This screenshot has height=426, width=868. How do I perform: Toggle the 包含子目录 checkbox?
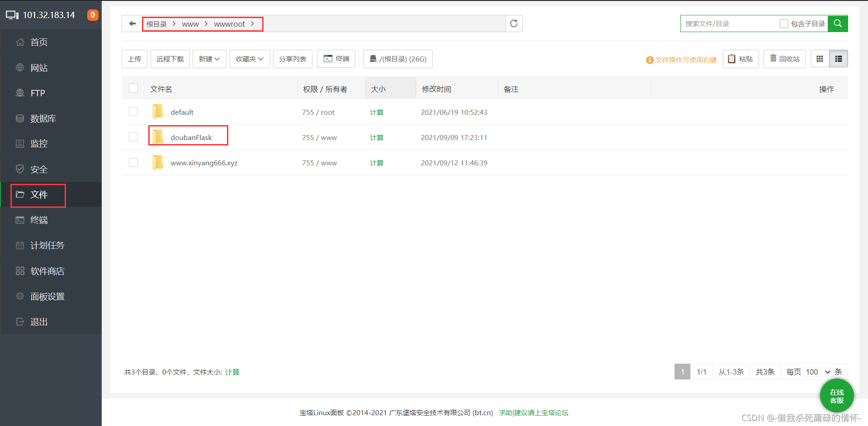coord(784,23)
